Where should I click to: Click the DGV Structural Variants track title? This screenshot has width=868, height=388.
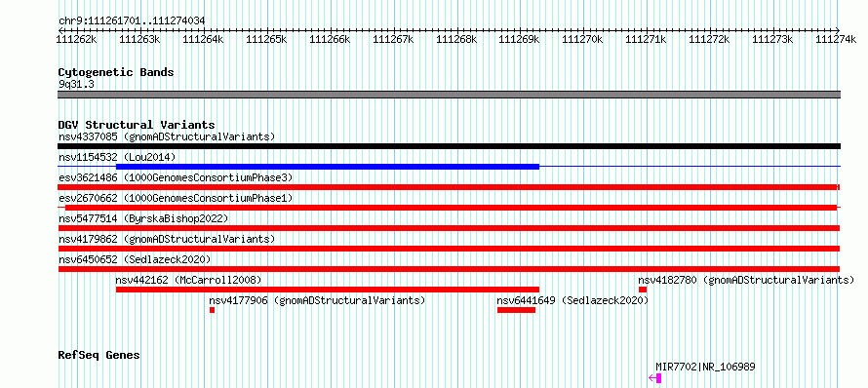[x=137, y=125]
